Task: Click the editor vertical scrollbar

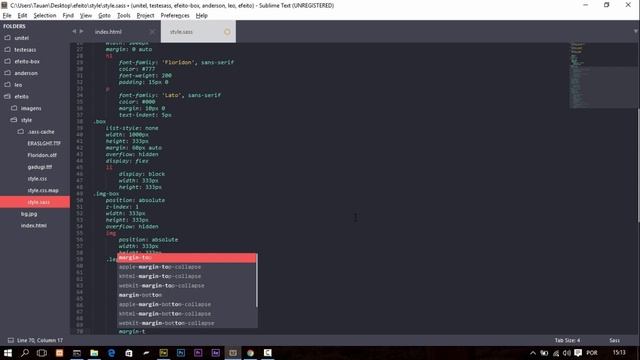Action: pos(638,165)
